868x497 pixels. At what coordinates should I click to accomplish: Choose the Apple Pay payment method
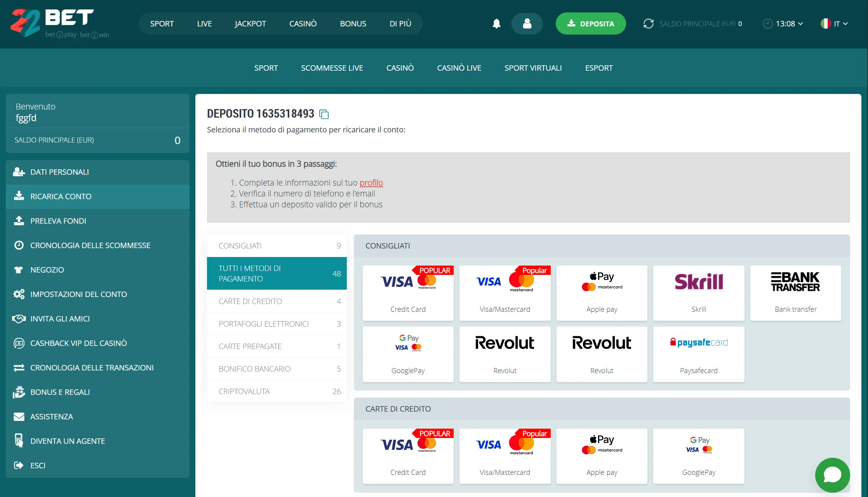click(602, 292)
